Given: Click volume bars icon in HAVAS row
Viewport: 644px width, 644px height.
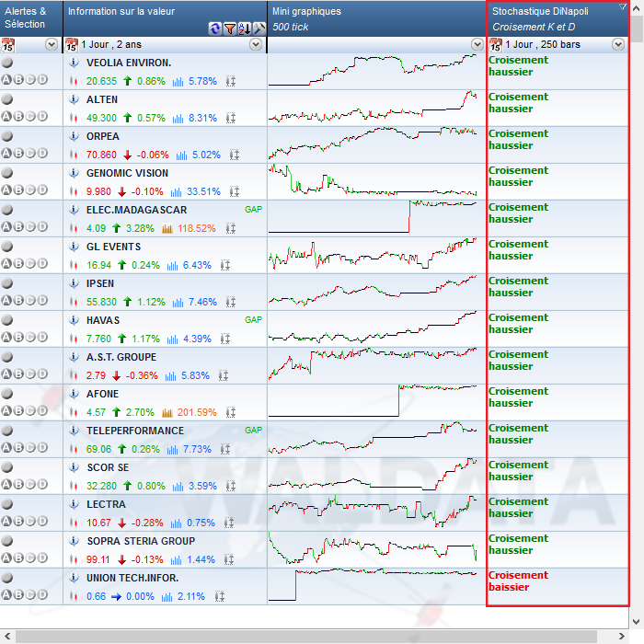Looking at the screenshot, I should 173,339.
